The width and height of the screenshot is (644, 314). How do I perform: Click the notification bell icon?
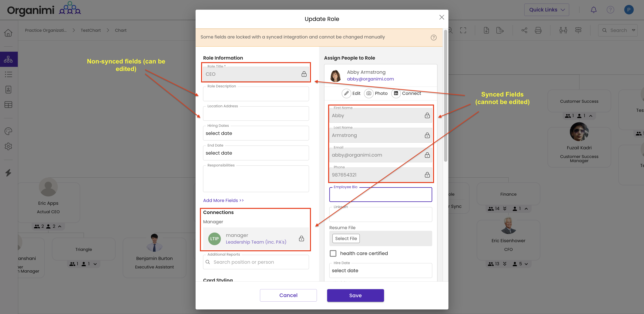point(593,10)
